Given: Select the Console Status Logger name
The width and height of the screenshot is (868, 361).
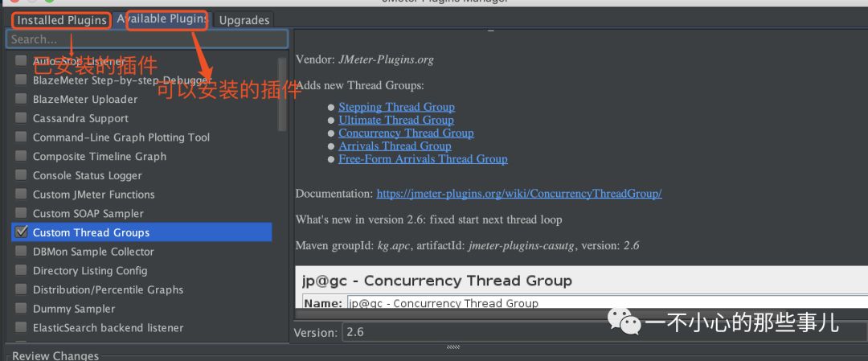Looking at the screenshot, I should click(88, 175).
